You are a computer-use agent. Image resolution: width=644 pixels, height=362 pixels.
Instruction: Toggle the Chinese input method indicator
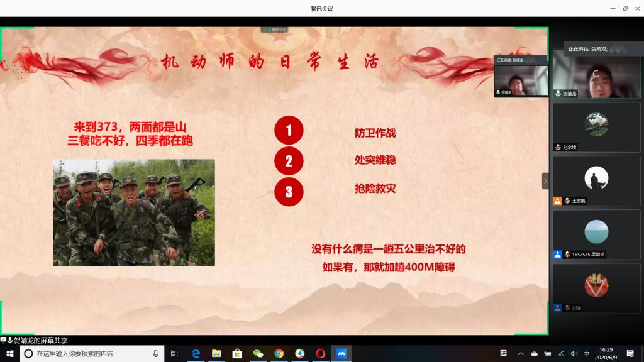pyautogui.click(x=586, y=354)
